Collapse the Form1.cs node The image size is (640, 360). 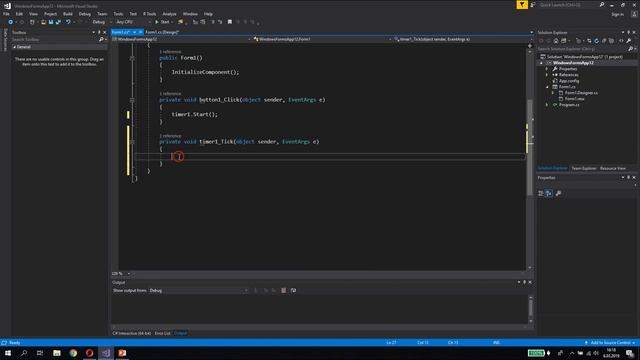(x=547, y=87)
